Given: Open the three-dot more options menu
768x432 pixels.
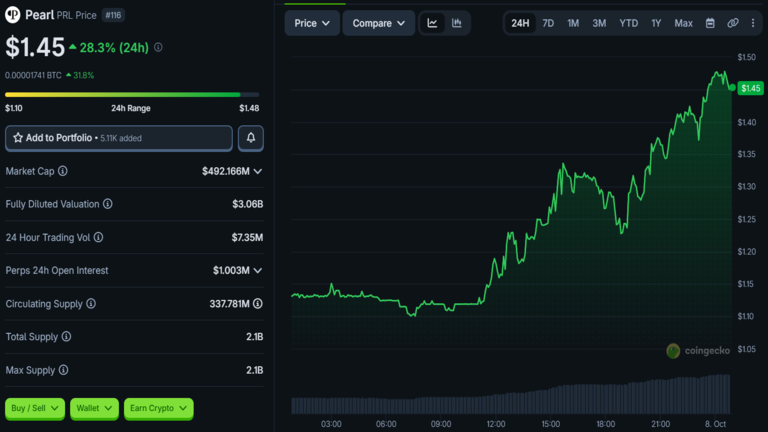Looking at the screenshot, I should (x=753, y=23).
